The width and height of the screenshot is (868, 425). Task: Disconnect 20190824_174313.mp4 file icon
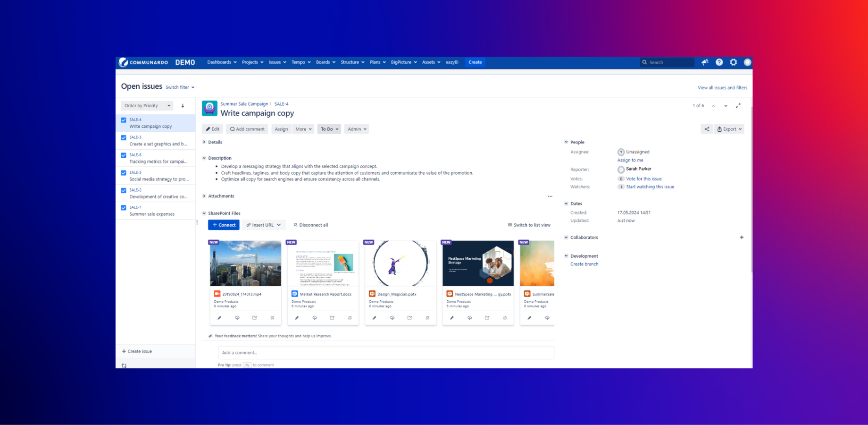tap(272, 318)
